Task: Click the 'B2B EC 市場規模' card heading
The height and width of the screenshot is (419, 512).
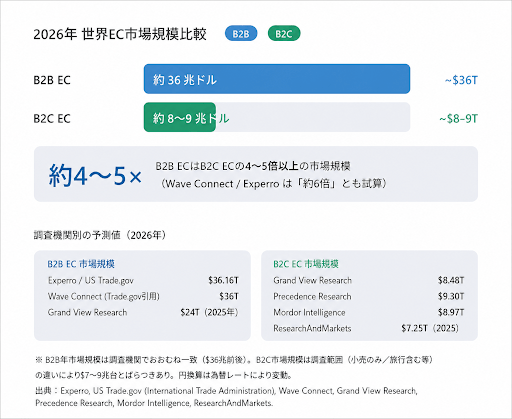Action: click(x=81, y=264)
